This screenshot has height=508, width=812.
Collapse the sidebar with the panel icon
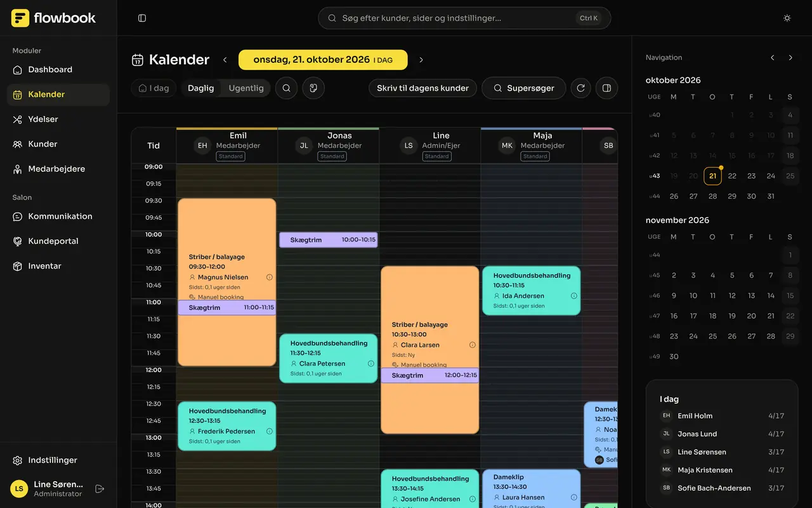[142, 18]
